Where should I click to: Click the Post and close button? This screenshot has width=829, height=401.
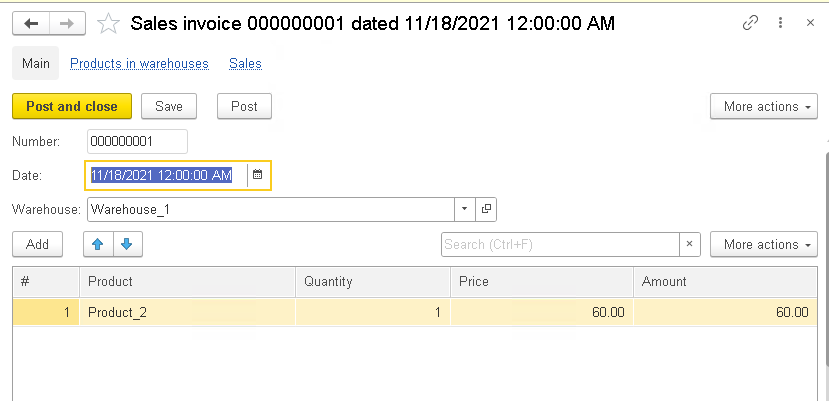click(x=72, y=106)
